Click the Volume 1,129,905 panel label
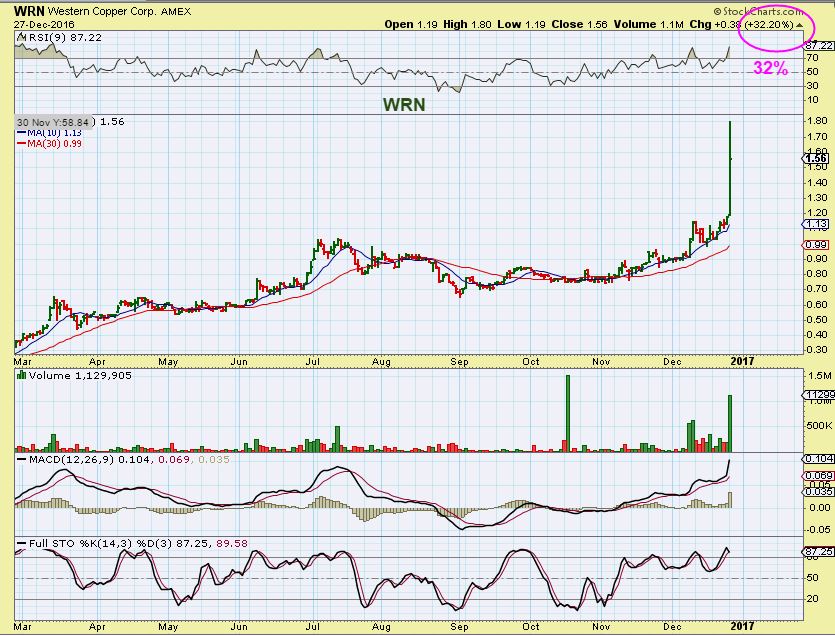 click(80, 376)
